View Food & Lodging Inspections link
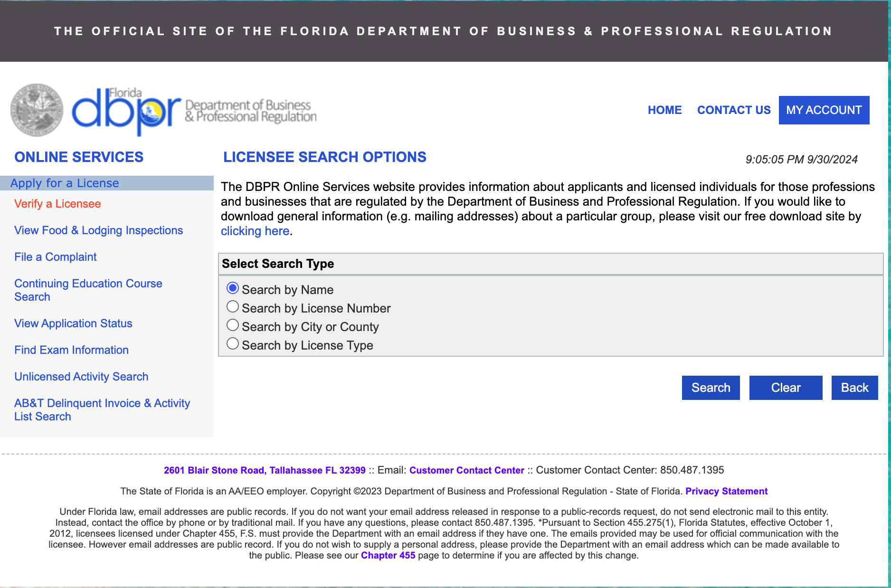This screenshot has width=891, height=588. (x=98, y=230)
